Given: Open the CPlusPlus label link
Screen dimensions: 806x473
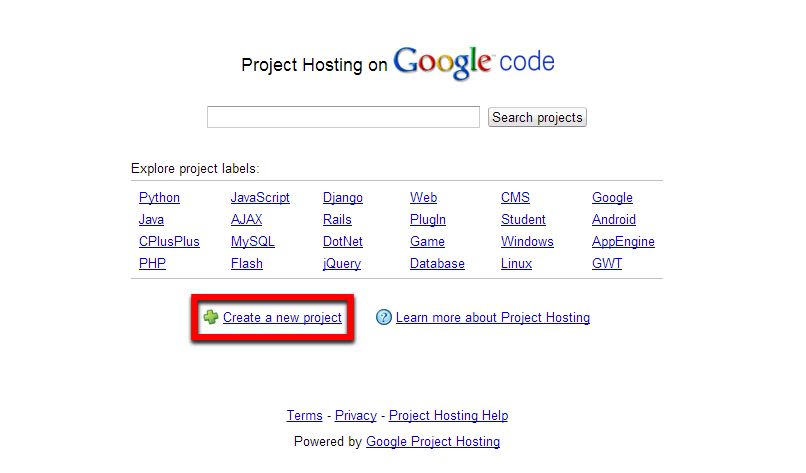Looking at the screenshot, I should [x=169, y=242].
